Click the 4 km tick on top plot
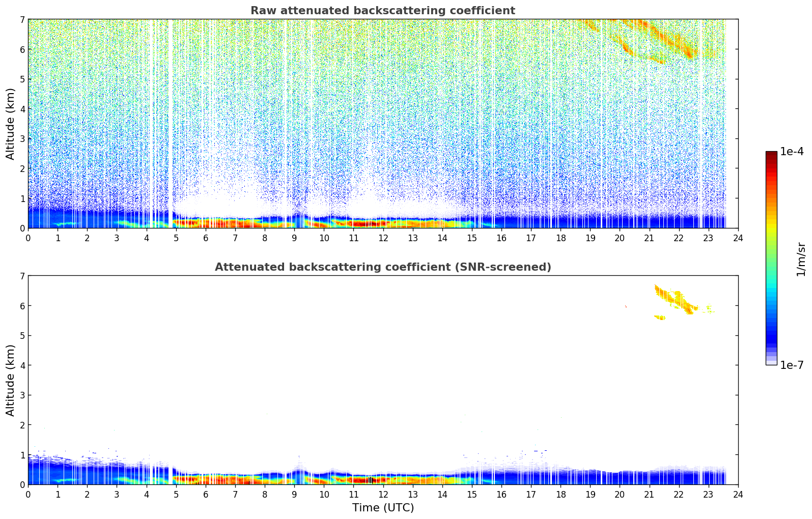This screenshot has width=812, height=519. pos(22,109)
